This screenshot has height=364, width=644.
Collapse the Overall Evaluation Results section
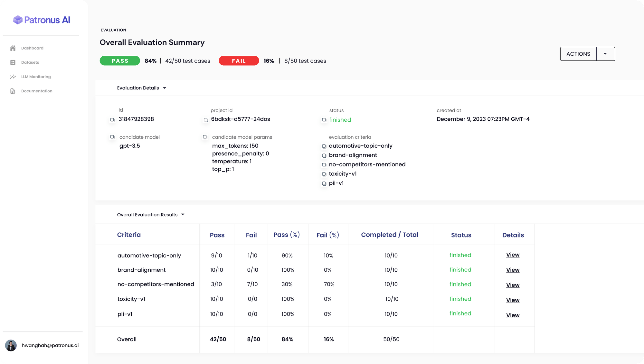coord(183,214)
